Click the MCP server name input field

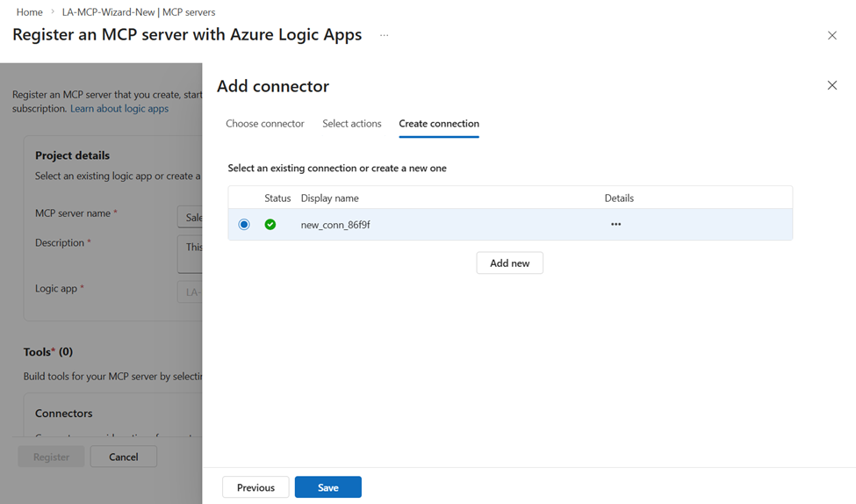pos(190,217)
